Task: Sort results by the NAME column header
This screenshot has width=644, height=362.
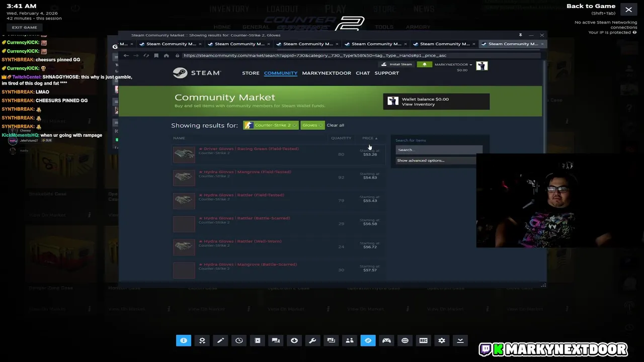Action: point(179,138)
